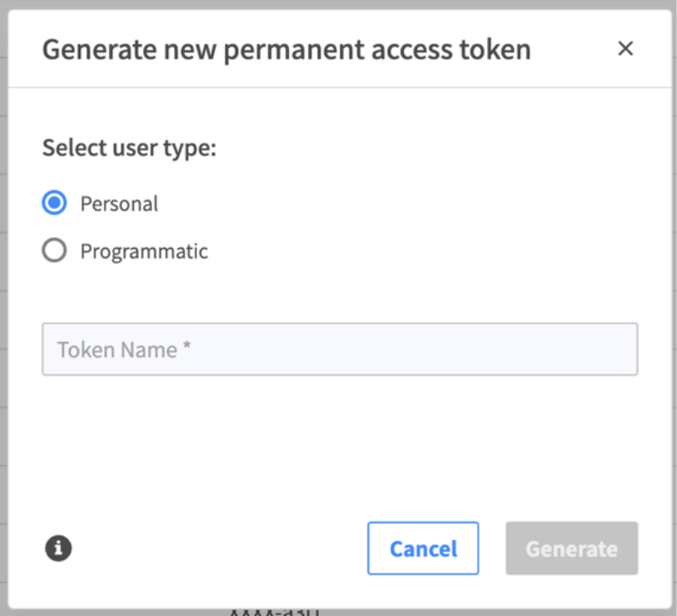Click the 'Select user type:' heading
The width and height of the screenshot is (677, 616).
tap(130, 148)
